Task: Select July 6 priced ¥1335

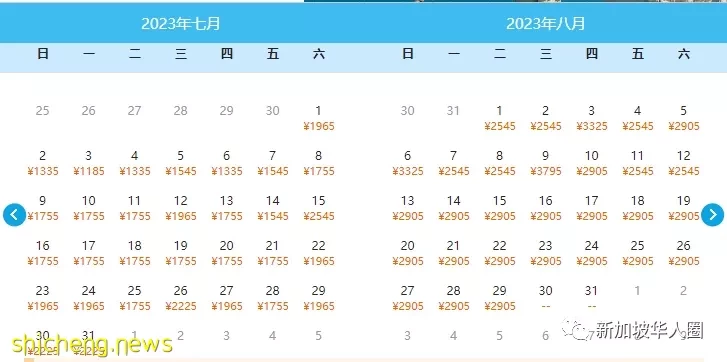Action: click(x=227, y=163)
